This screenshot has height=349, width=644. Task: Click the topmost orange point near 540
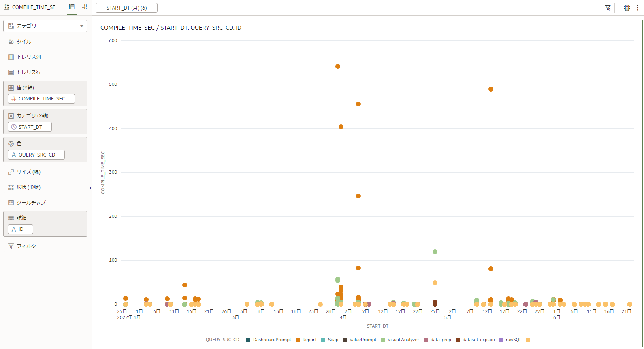338,66
